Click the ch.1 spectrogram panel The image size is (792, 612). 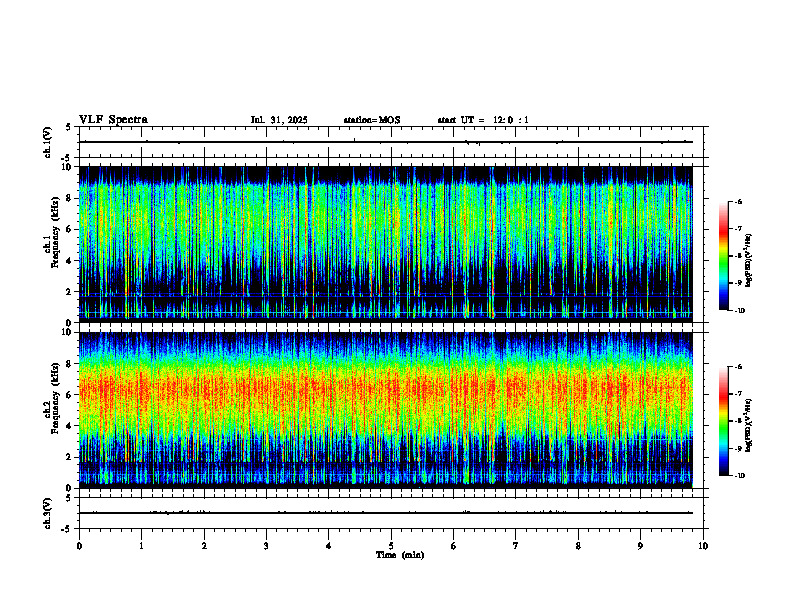[385, 244]
